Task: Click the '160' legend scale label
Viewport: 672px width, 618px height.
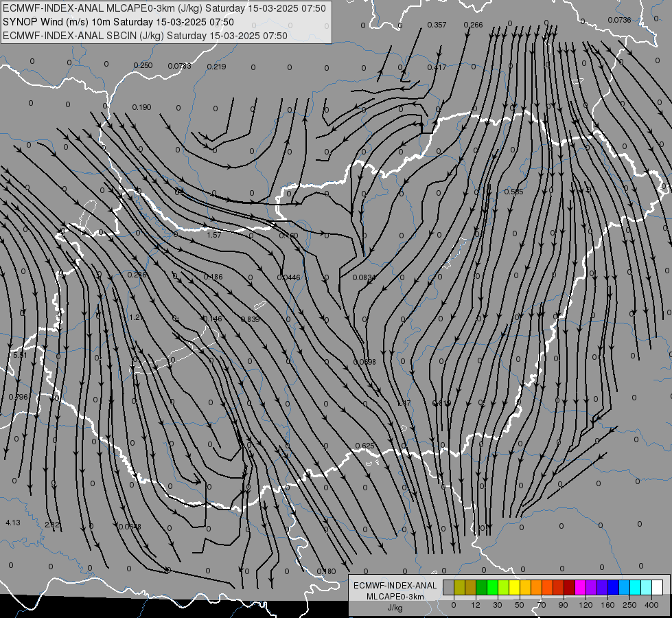Action: point(607,605)
